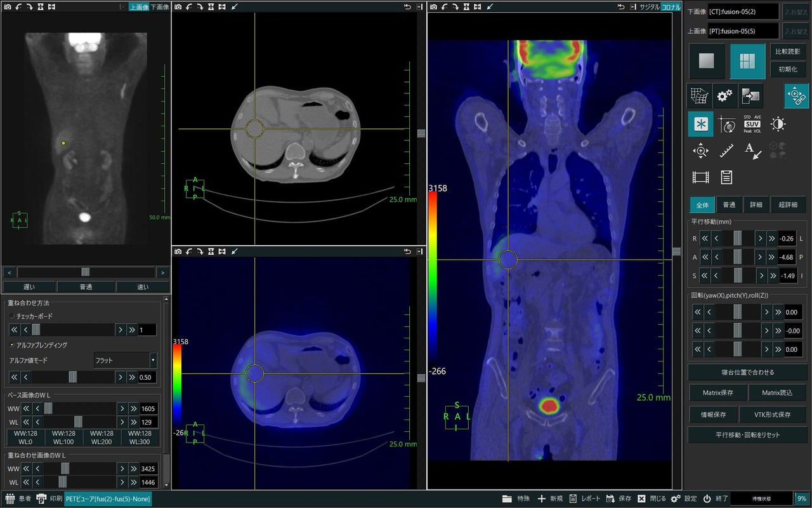Decrease base image WL by a large step

tap(27, 422)
